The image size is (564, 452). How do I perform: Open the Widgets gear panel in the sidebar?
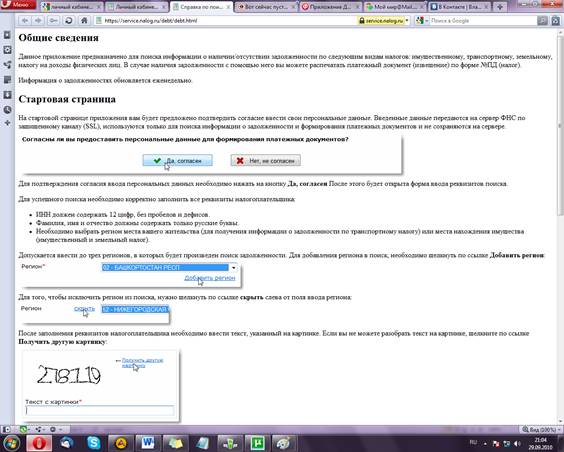(7, 50)
